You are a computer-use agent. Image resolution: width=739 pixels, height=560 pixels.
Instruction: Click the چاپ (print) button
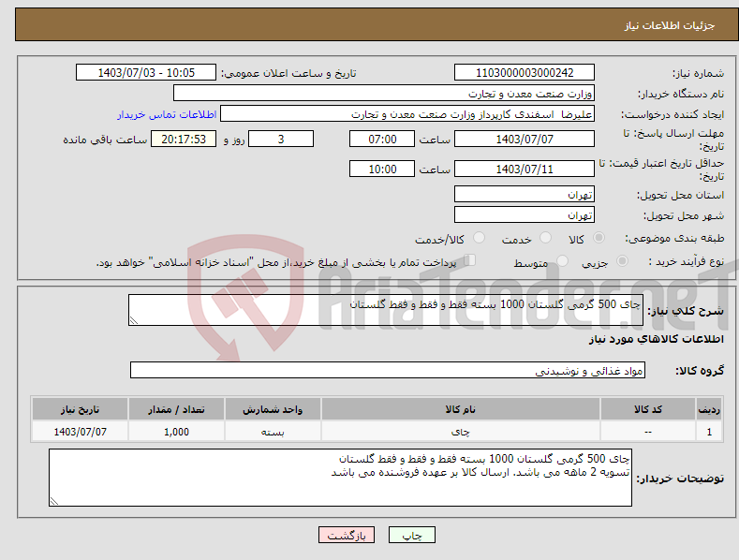coord(411,535)
